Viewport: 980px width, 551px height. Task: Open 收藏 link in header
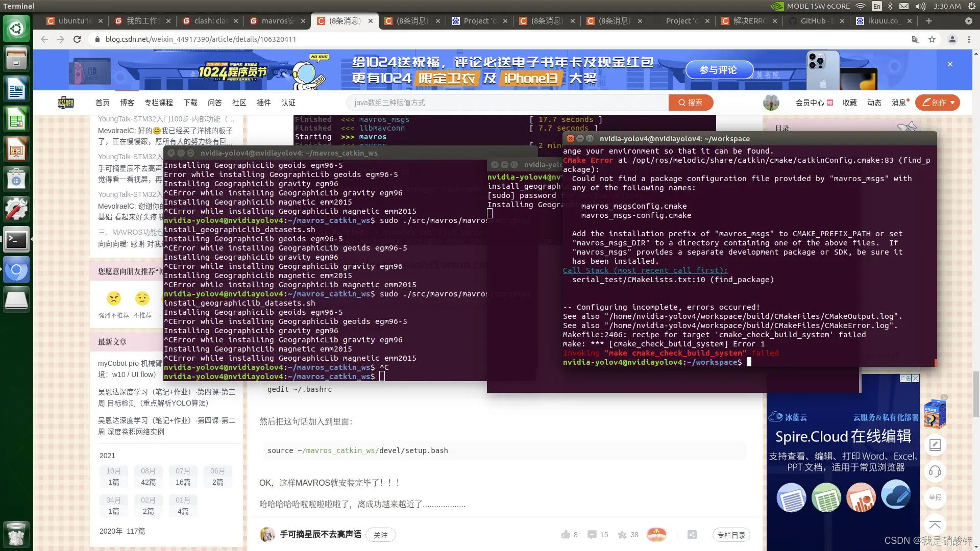(x=850, y=103)
